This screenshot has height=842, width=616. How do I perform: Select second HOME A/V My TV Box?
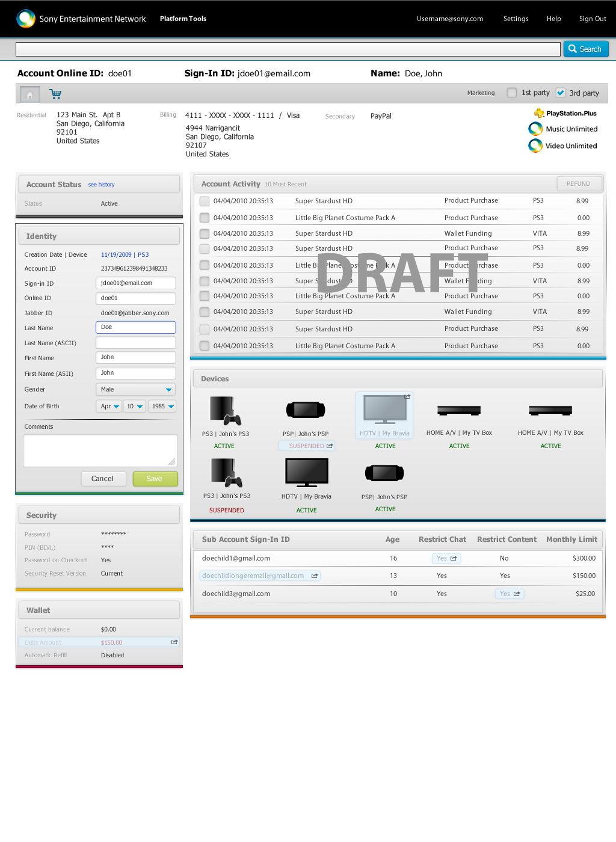point(550,411)
